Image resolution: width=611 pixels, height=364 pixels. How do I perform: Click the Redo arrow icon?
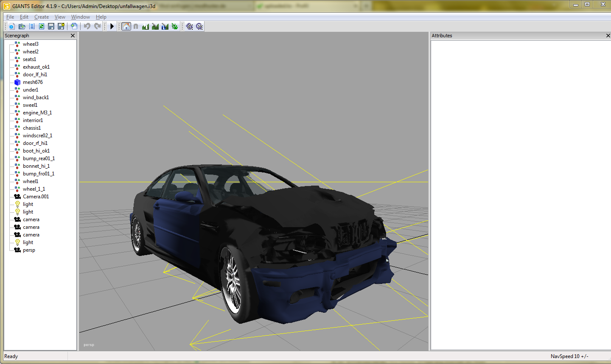click(97, 26)
